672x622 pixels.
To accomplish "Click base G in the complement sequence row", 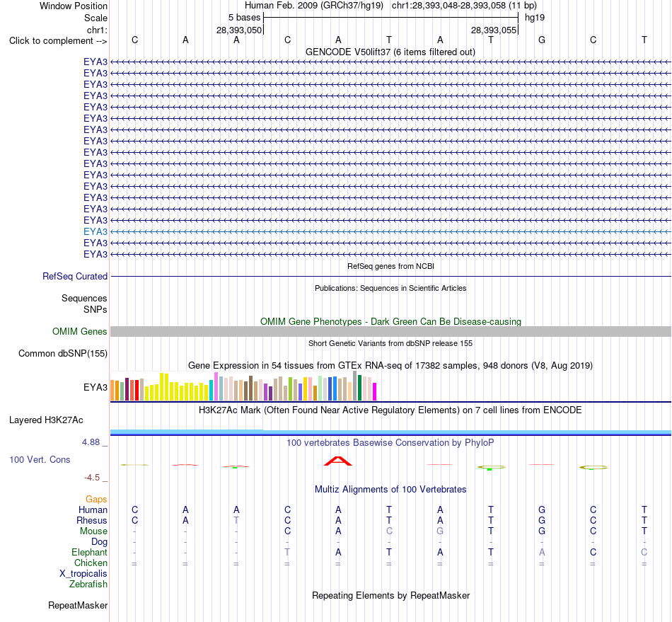I will pos(542,40).
